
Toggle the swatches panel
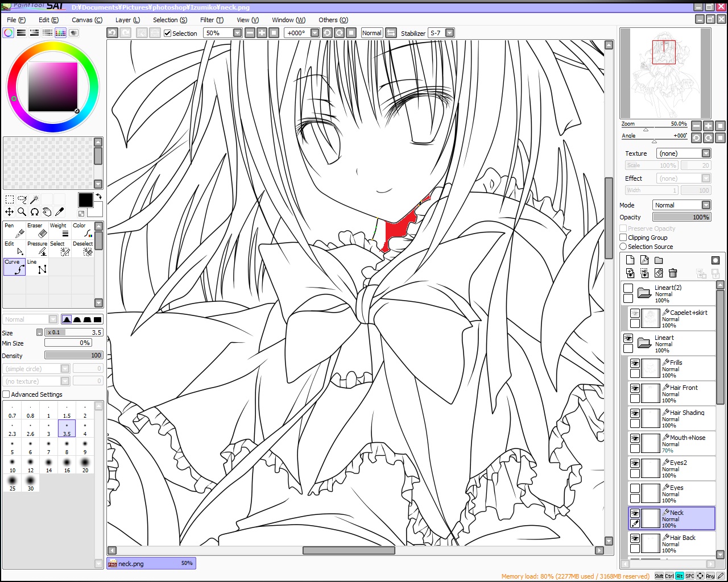tap(61, 33)
